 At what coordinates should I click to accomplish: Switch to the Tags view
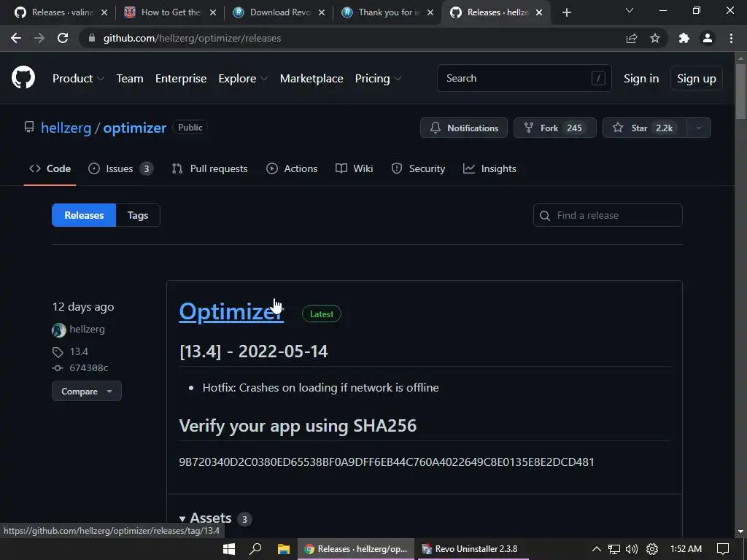138,215
